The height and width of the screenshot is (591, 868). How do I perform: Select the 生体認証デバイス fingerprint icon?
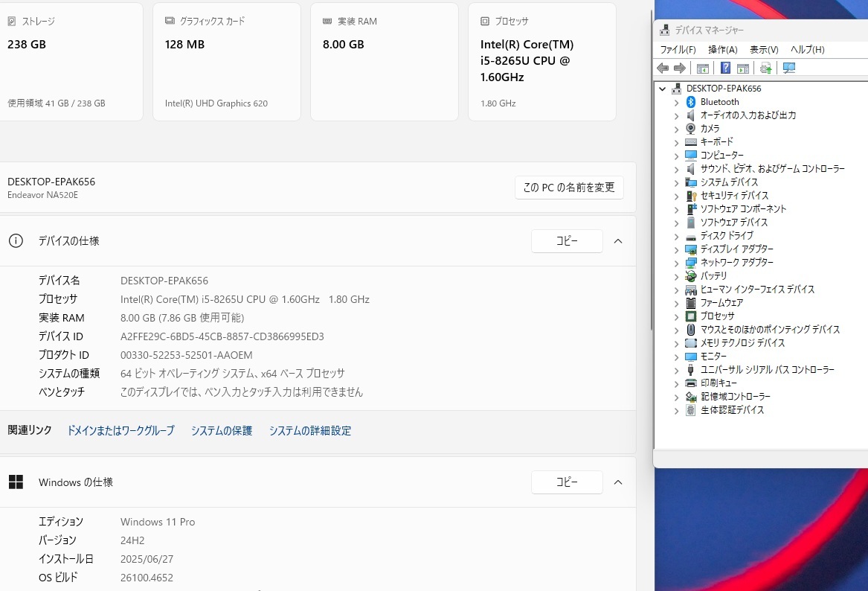tap(691, 410)
